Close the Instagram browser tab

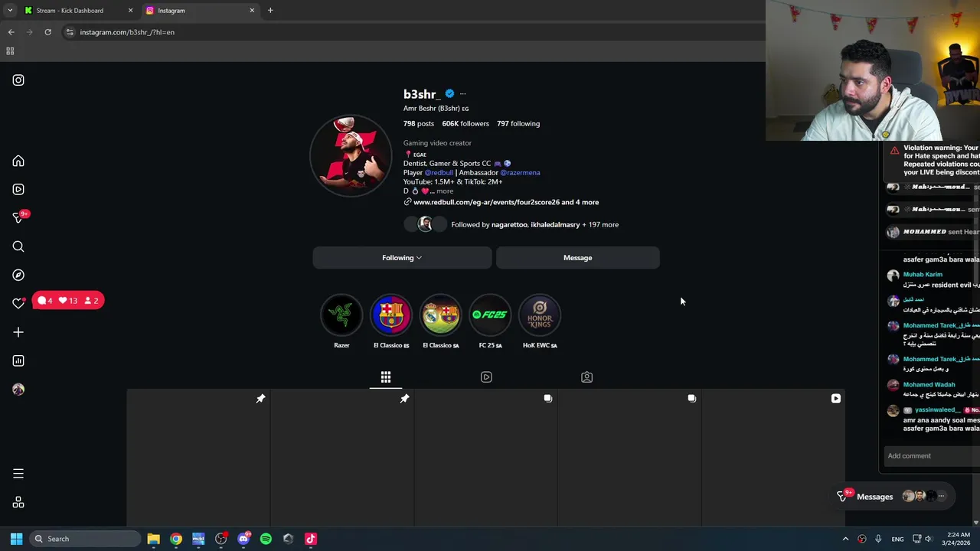coord(252,11)
